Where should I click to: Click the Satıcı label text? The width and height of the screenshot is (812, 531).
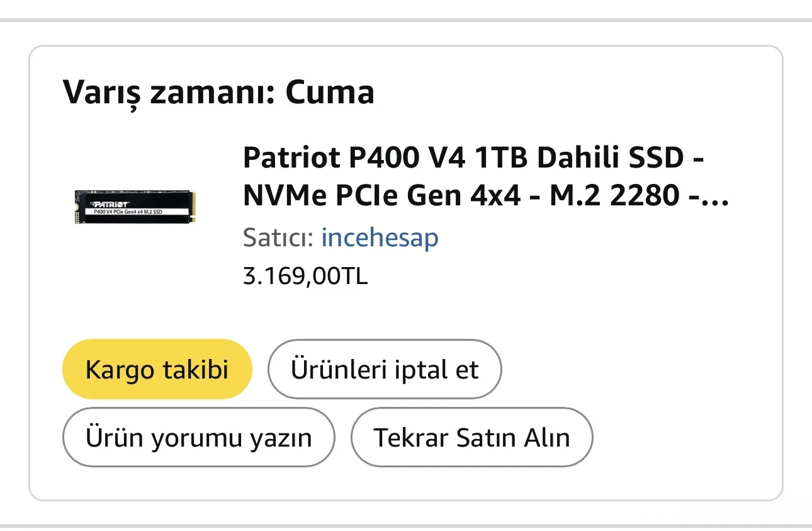coord(278,238)
